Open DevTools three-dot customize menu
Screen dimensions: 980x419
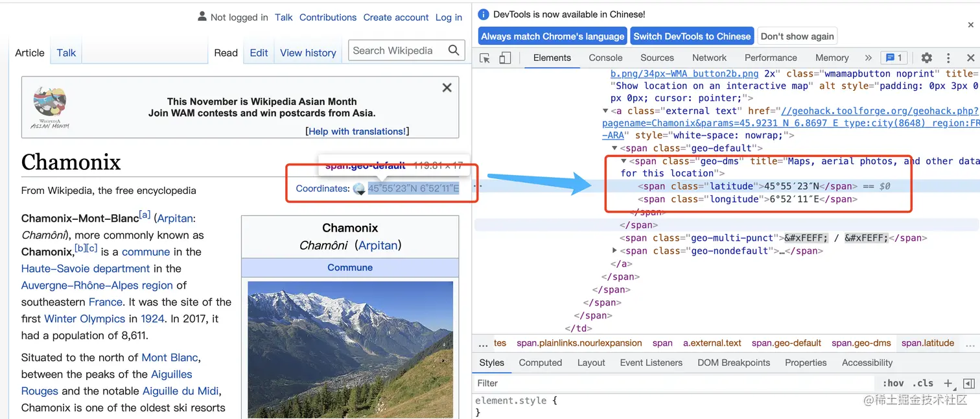tap(948, 58)
